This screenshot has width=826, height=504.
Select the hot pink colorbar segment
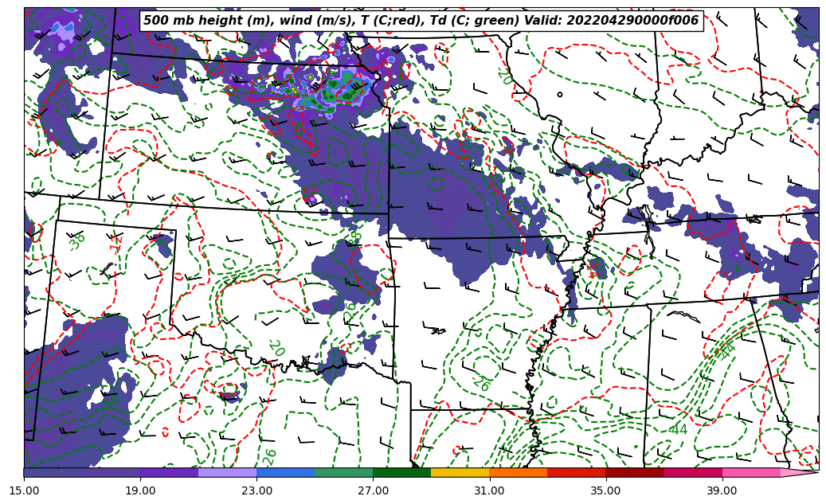coord(750,472)
